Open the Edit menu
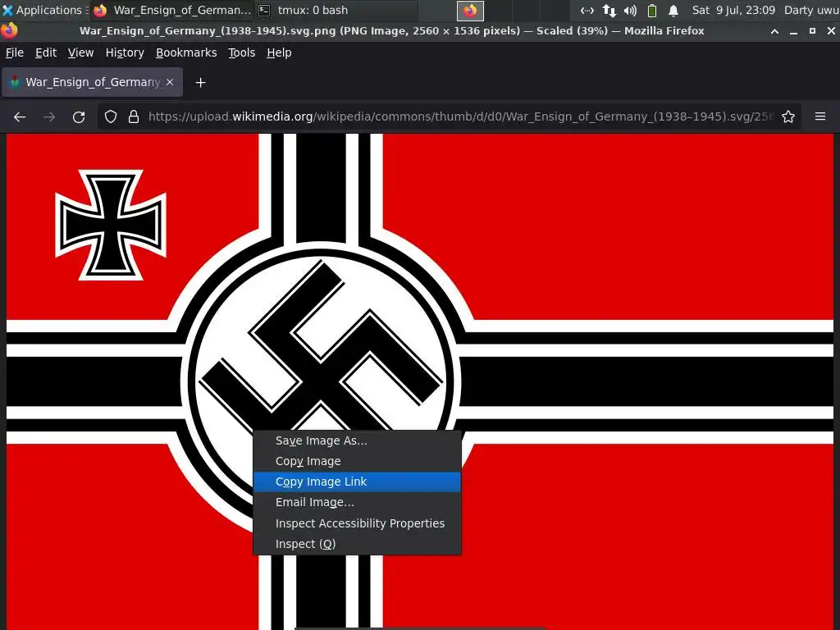 (x=46, y=52)
